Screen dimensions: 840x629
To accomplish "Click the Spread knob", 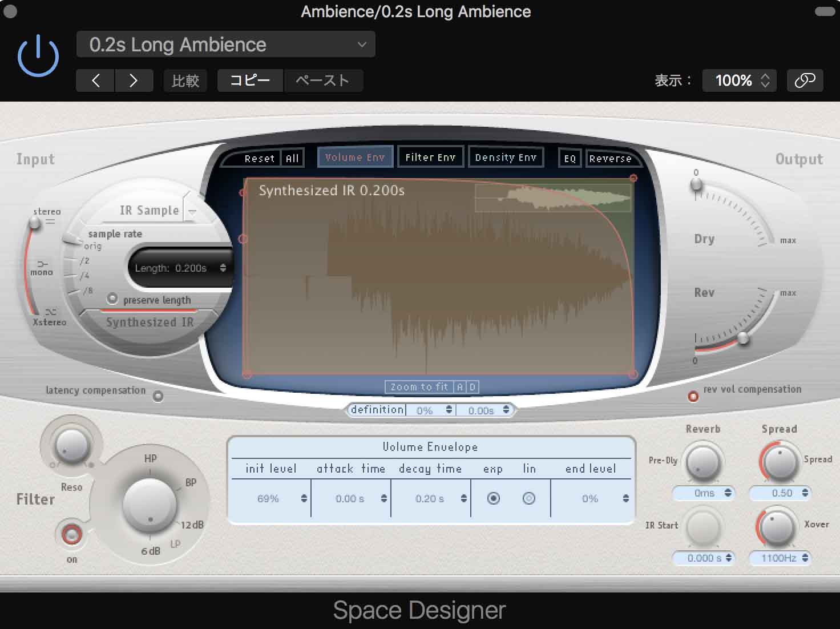I will click(x=780, y=462).
